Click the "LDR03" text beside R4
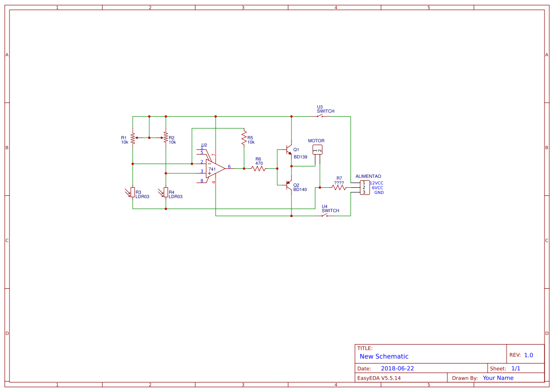This screenshot has height=392, width=554. tap(176, 197)
